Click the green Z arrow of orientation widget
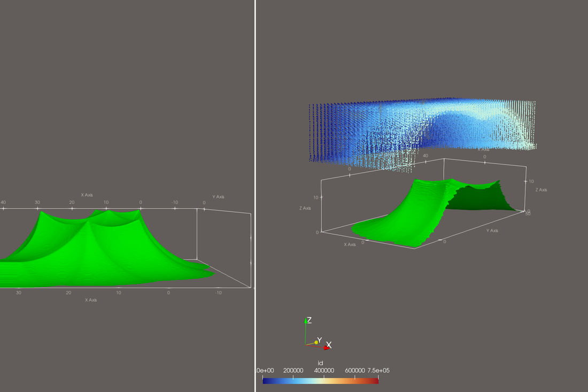Image resolution: width=588 pixels, height=392 pixels. click(x=306, y=321)
